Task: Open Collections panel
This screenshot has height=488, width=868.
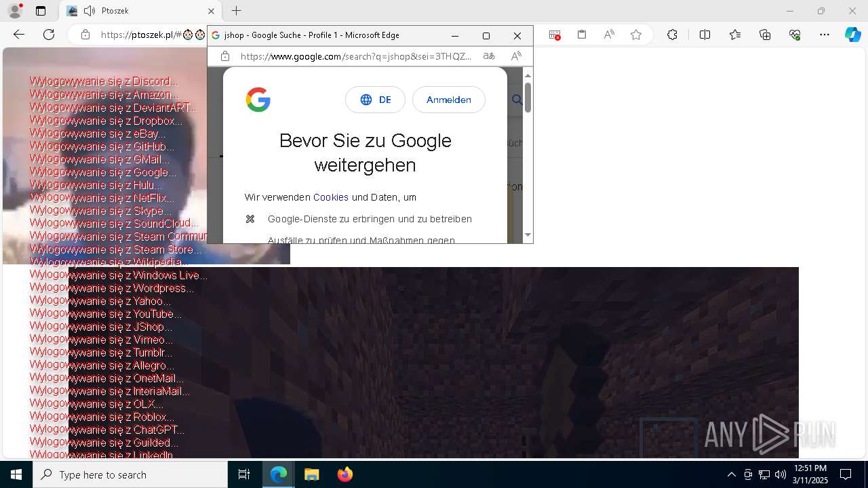Action: tap(765, 35)
